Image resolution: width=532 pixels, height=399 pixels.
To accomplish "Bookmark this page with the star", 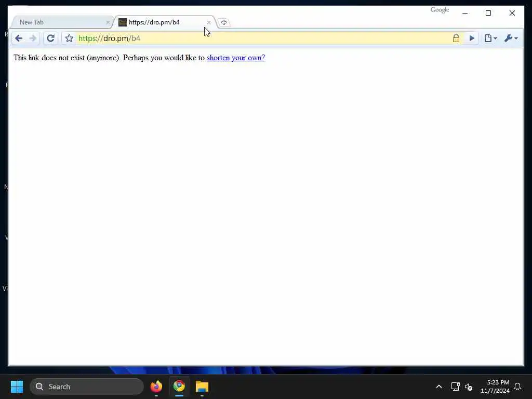I will point(69,38).
